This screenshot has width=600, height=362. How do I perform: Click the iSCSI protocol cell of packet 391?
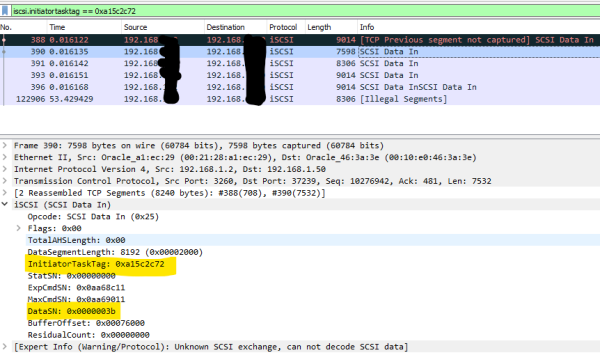pyautogui.click(x=282, y=64)
